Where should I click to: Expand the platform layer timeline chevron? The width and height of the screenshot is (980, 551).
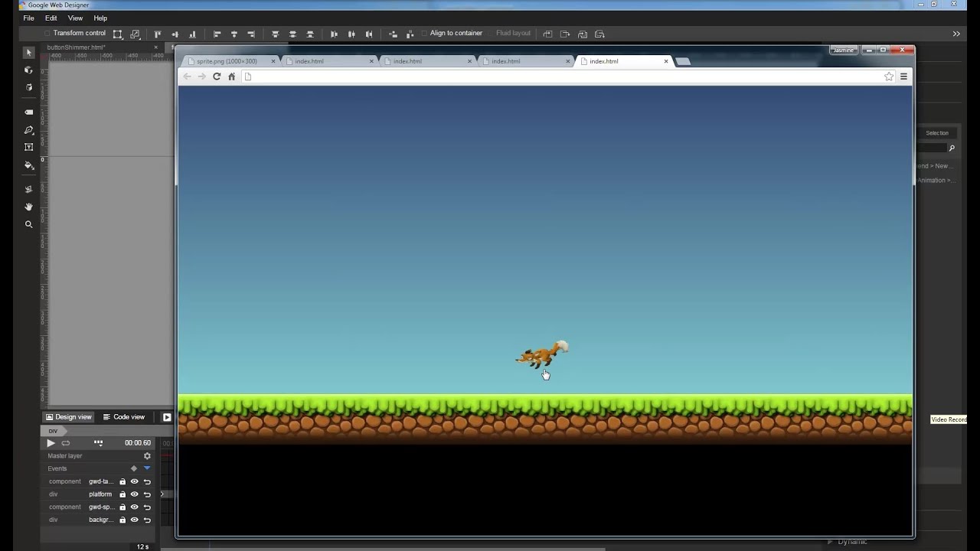click(x=162, y=494)
